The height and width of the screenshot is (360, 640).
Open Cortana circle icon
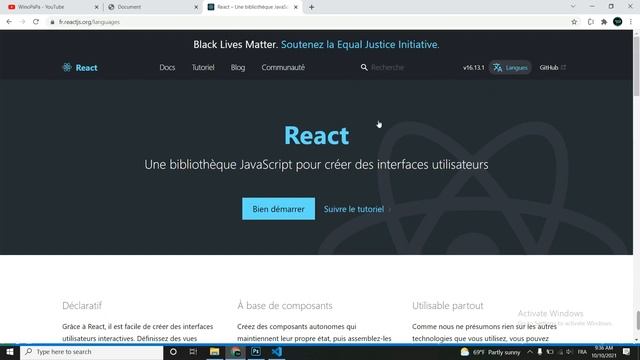pos(173,351)
